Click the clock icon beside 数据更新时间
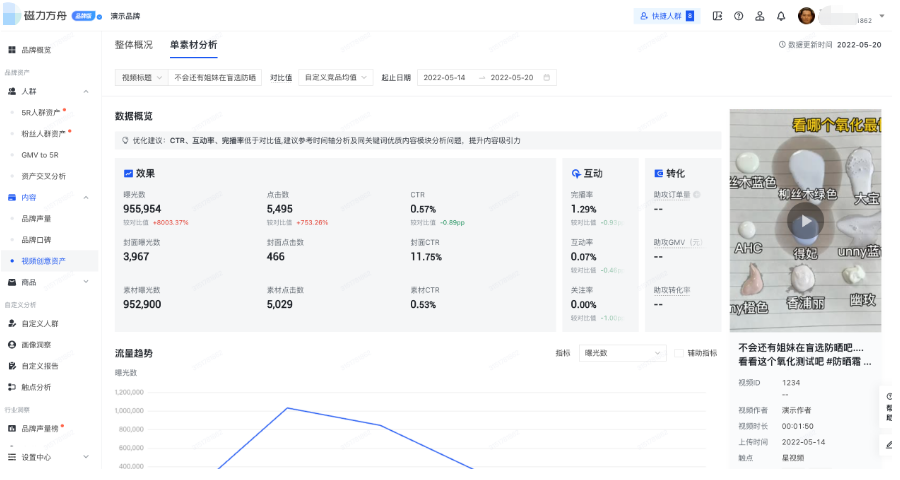900x480 pixels. pyautogui.click(x=782, y=45)
